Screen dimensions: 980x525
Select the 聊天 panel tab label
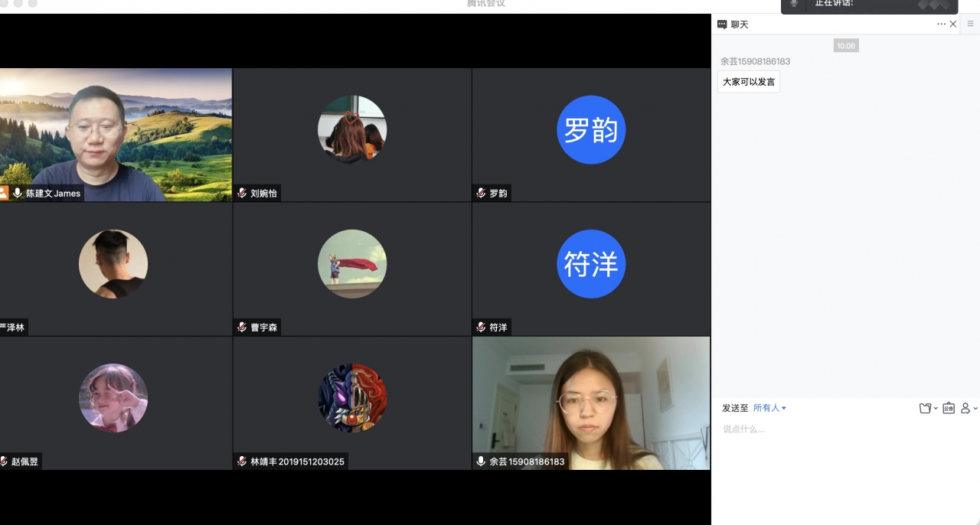pos(740,24)
